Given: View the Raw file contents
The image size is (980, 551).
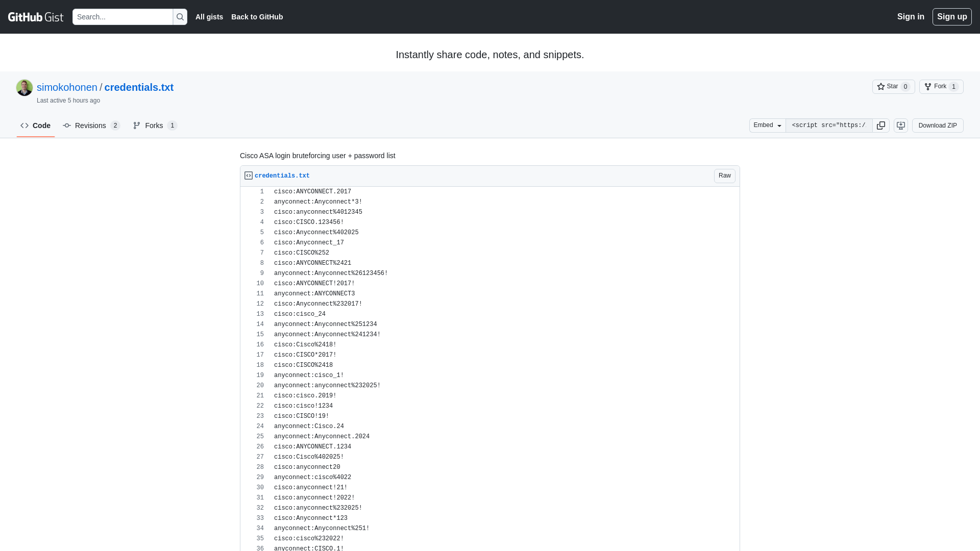Looking at the screenshot, I should (724, 176).
